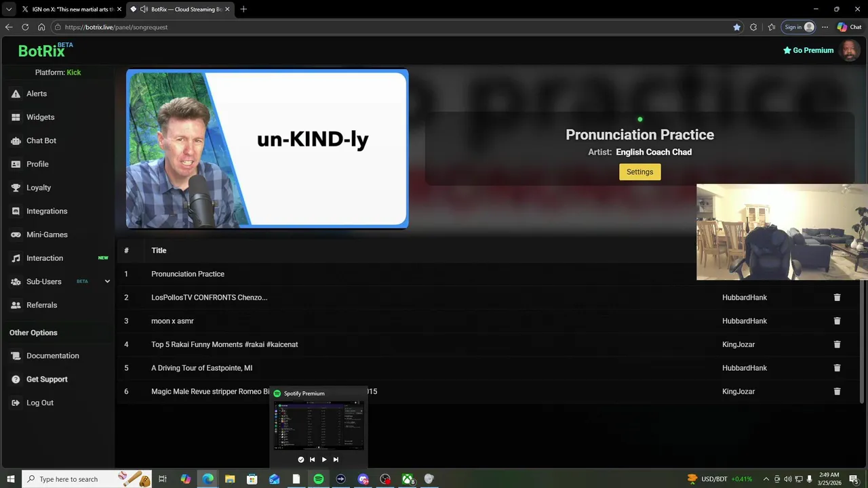Select Interaction menu item
Viewport: 868px width, 488px height.
(x=45, y=258)
